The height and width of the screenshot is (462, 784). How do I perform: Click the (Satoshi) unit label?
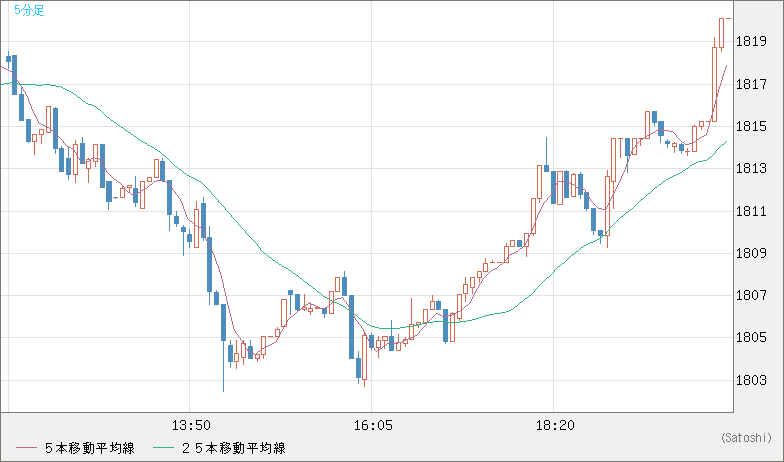[746, 438]
